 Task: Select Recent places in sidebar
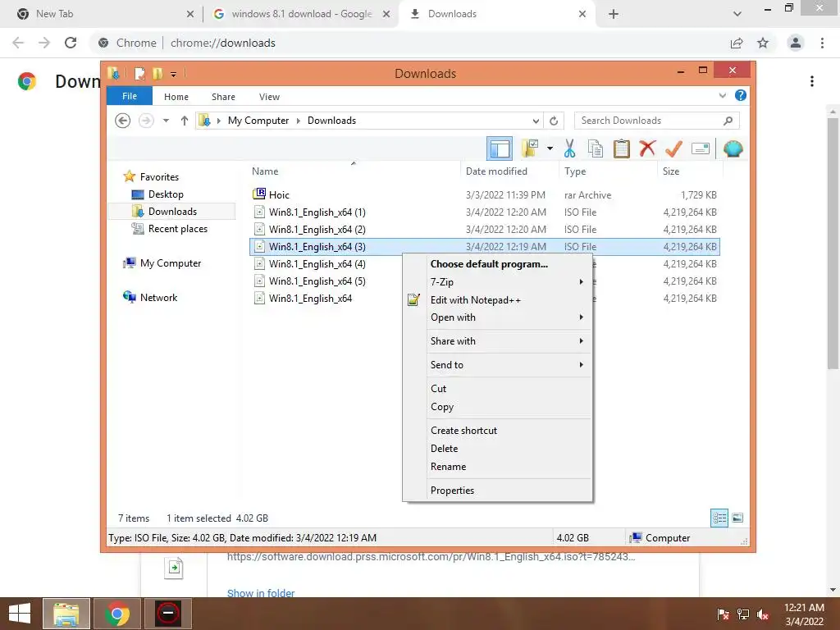pyautogui.click(x=177, y=229)
